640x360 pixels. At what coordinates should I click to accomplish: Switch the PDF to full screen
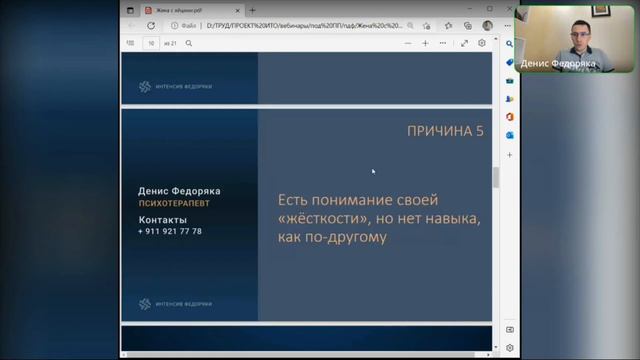point(464,43)
